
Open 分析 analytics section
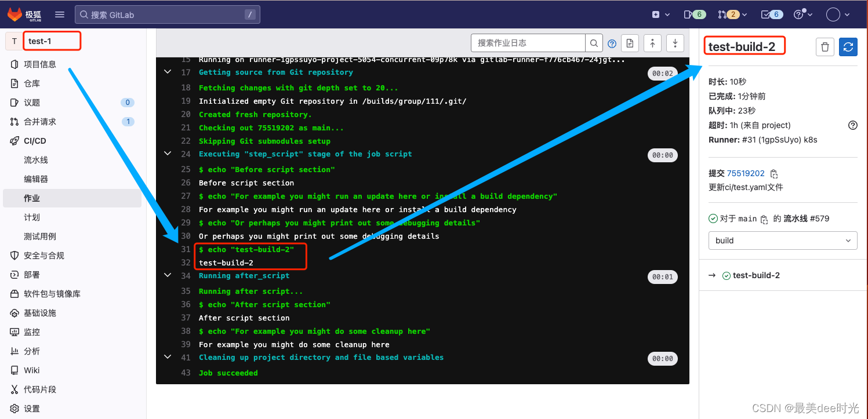pos(32,351)
